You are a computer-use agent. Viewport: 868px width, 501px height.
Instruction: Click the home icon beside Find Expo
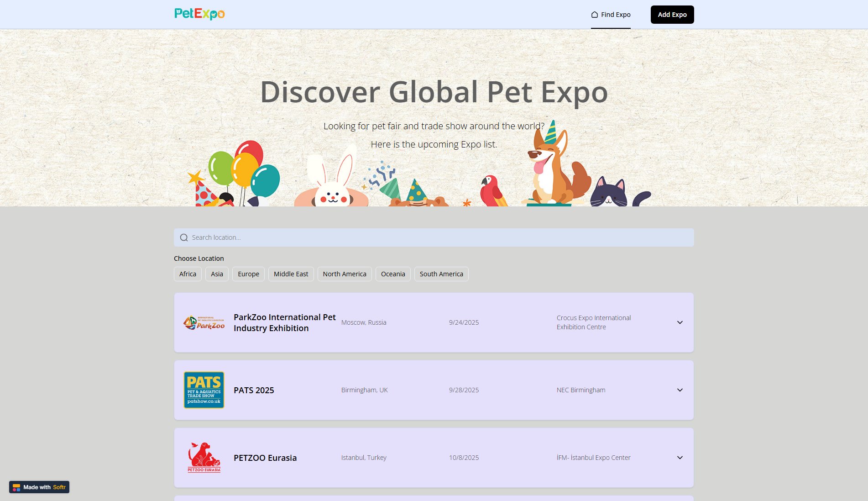tap(595, 15)
